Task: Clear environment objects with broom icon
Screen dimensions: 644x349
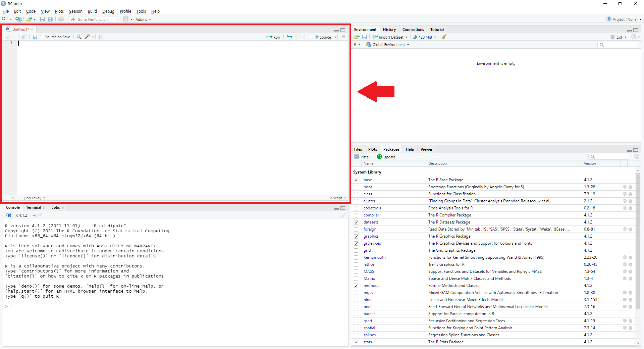Action: (444, 37)
